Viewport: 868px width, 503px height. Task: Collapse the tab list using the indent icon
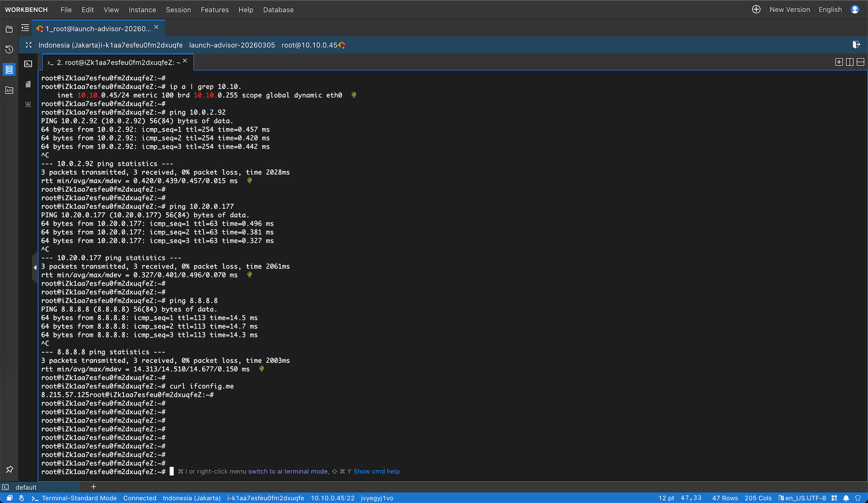pos(25,28)
